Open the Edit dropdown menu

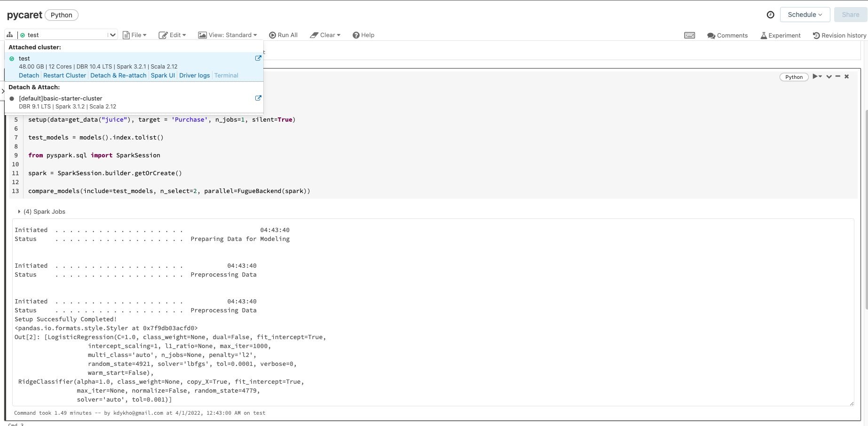click(173, 35)
